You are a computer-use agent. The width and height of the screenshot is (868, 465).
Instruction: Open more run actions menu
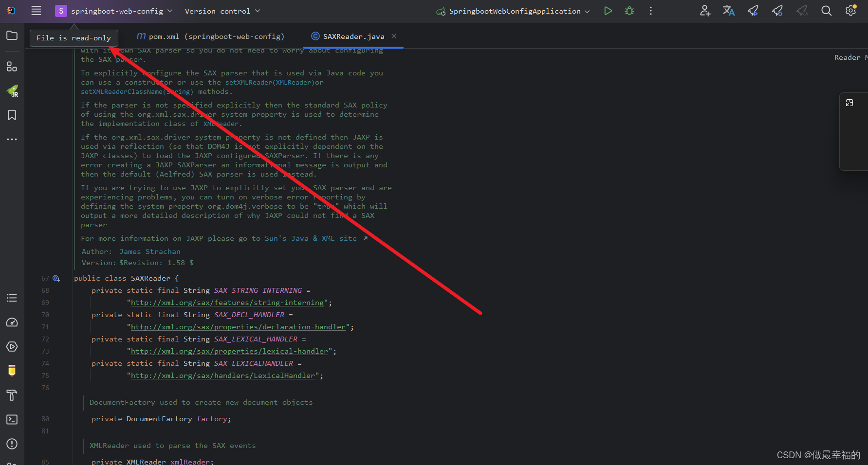tap(651, 11)
